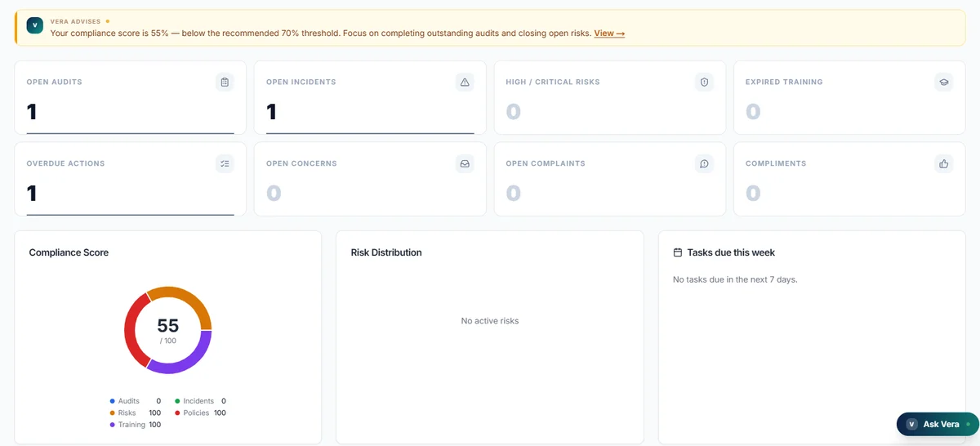Click the V avatar in Ask Vera button
The image size is (980, 446).
(x=912, y=424)
